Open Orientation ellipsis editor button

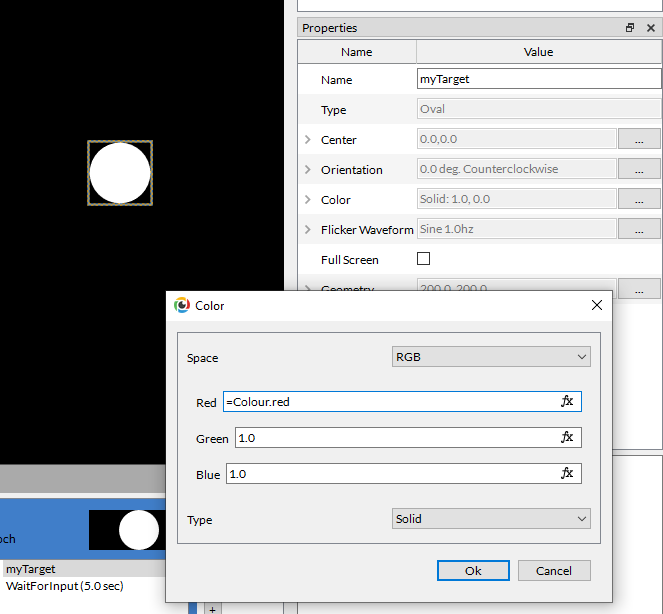point(639,169)
